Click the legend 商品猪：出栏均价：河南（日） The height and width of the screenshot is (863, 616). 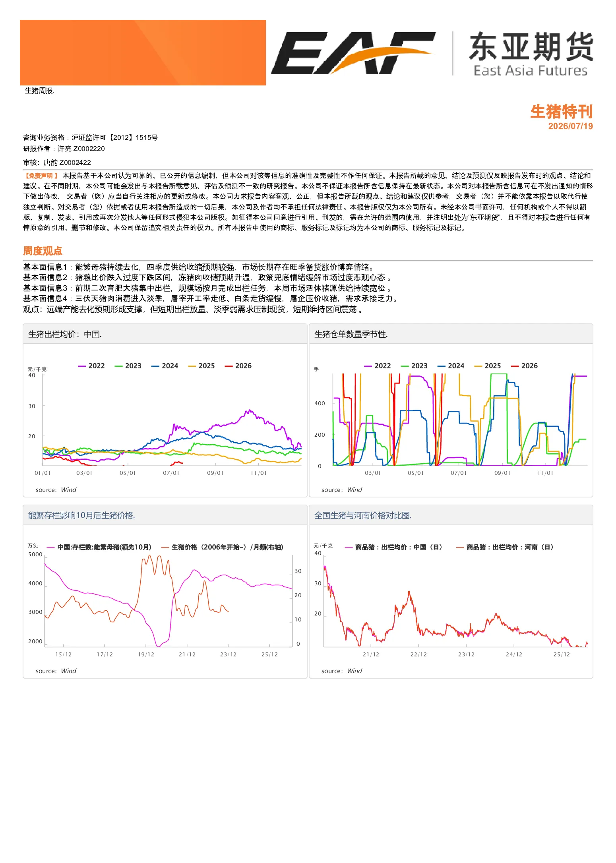(x=505, y=547)
